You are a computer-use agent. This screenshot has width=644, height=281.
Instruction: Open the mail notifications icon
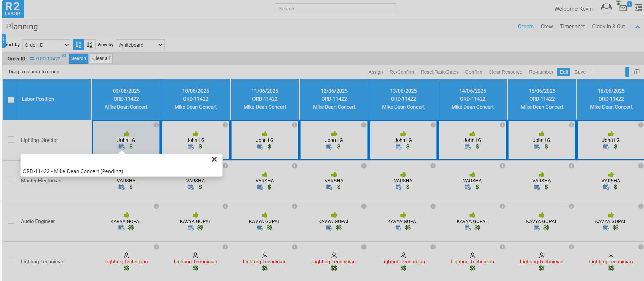[x=623, y=8]
